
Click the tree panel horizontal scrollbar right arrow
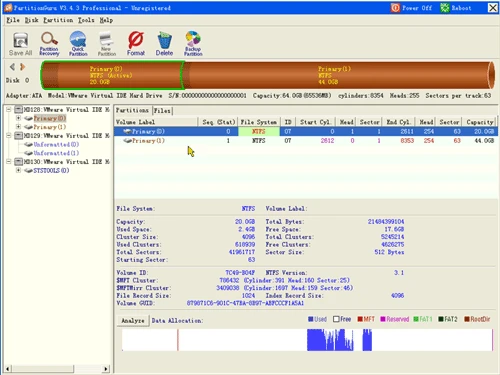pos(106,369)
